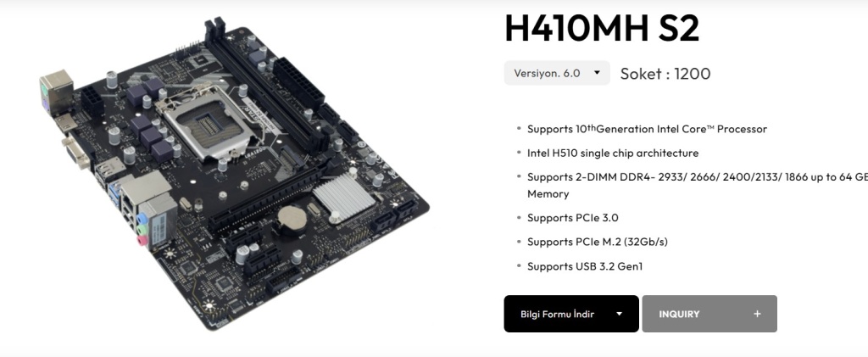This screenshot has width=868, height=357.
Task: Click the 10th Generation Intel Core line
Action: tap(647, 129)
